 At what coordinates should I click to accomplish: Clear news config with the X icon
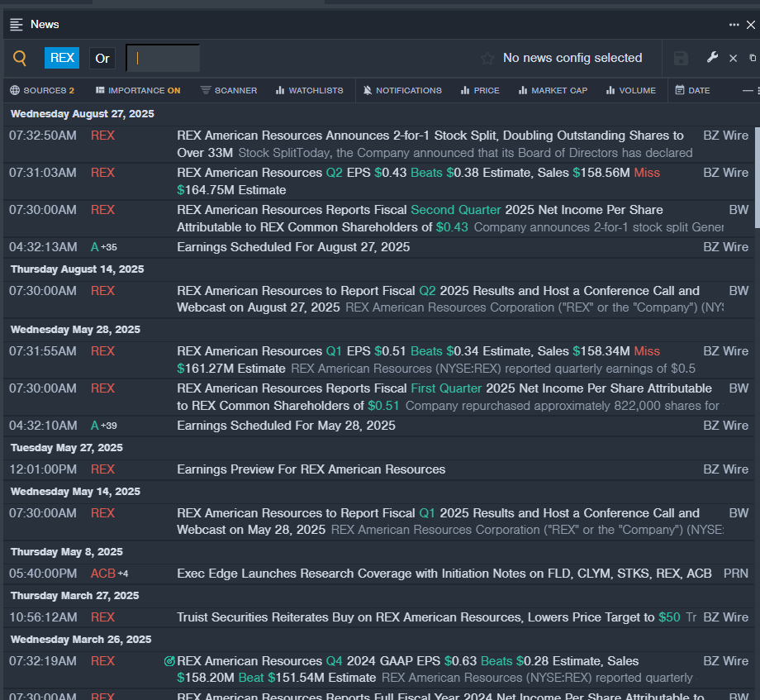pyautogui.click(x=733, y=58)
